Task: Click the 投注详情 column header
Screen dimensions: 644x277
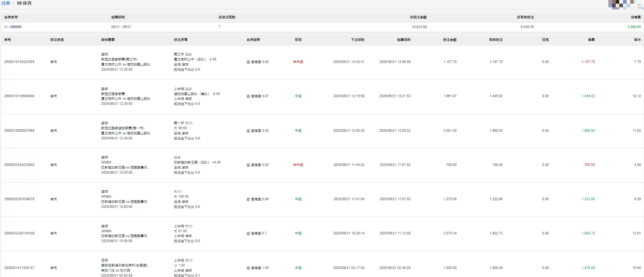Action: point(181,40)
